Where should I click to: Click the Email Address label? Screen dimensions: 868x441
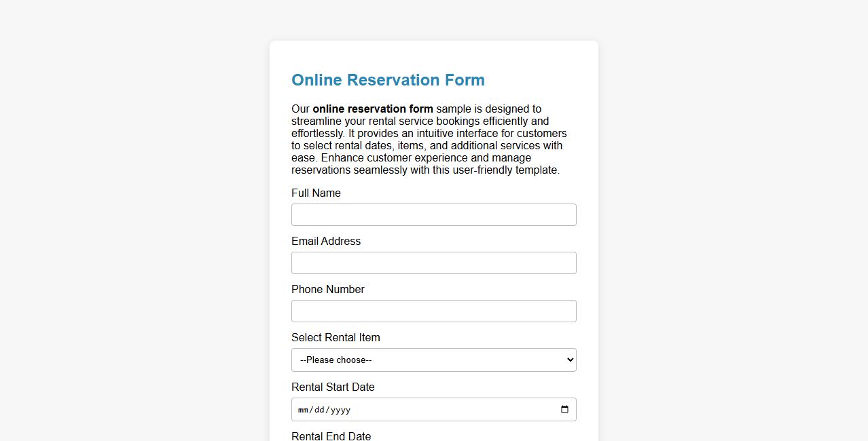tap(325, 241)
